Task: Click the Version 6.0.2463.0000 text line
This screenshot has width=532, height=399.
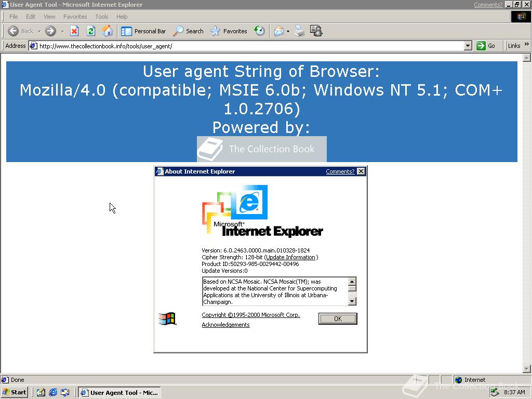Action: click(256, 250)
